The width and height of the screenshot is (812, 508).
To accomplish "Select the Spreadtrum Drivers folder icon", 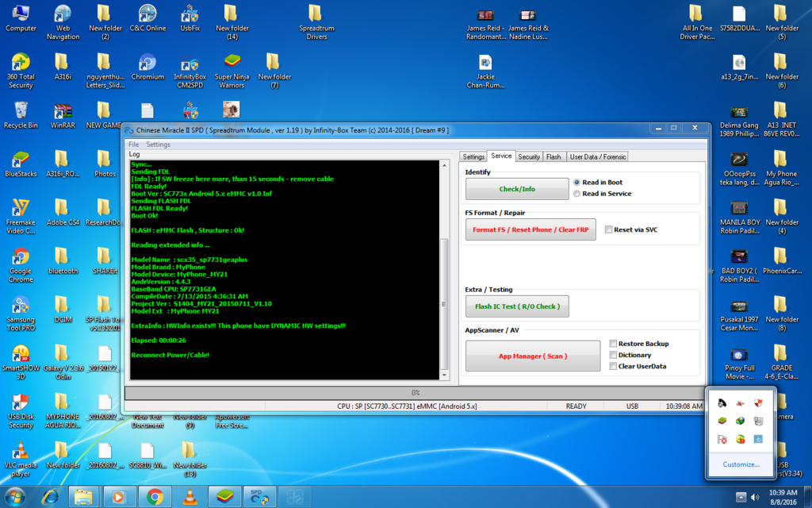I will [316, 22].
